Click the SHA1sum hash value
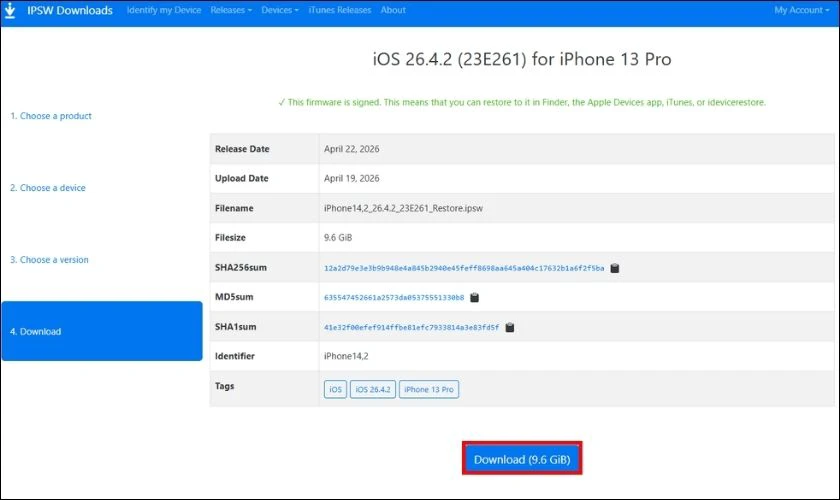Screen dimensions: 840x500 coord(411,327)
